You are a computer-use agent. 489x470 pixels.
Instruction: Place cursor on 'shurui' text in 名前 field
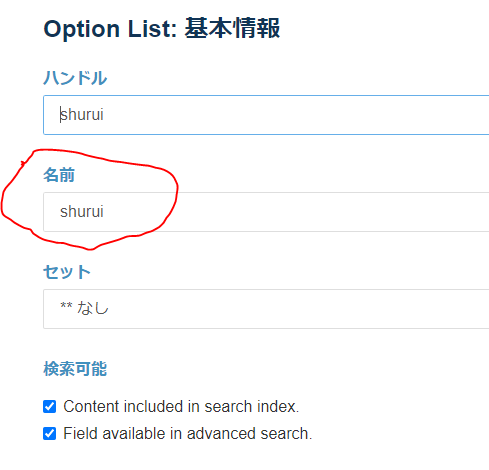click(x=82, y=211)
